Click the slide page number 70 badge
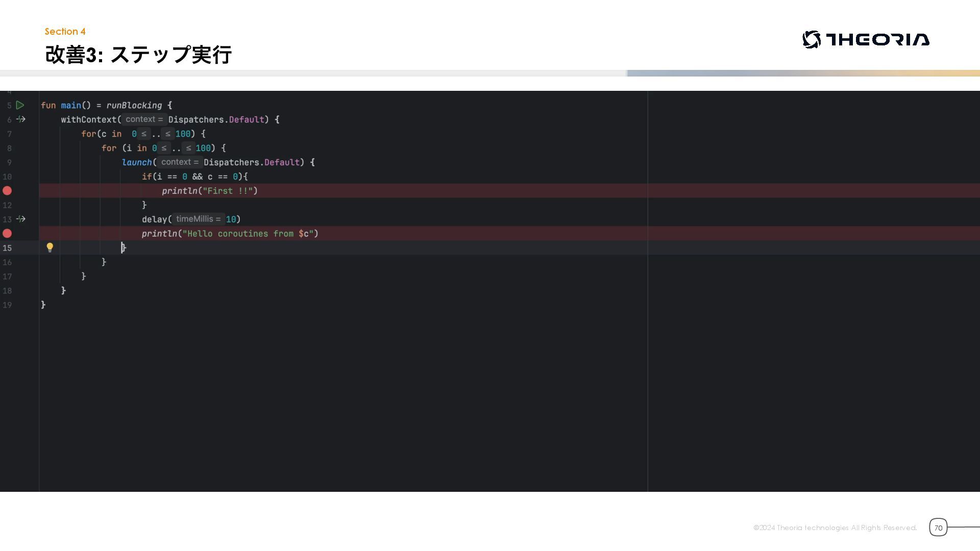Viewport: 980px width, 551px height. (938, 528)
